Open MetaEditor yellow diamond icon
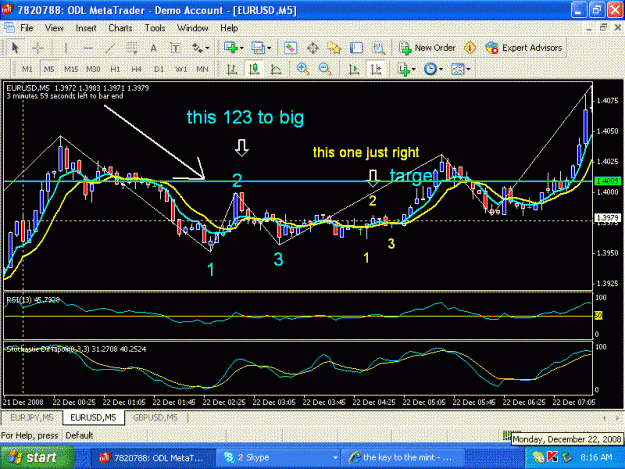This screenshot has width=625, height=469. tap(470, 48)
